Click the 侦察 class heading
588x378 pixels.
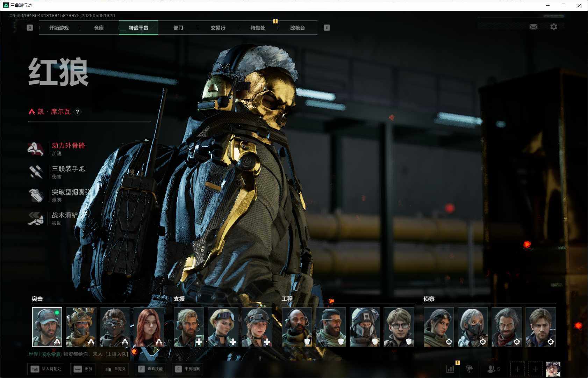429,299
